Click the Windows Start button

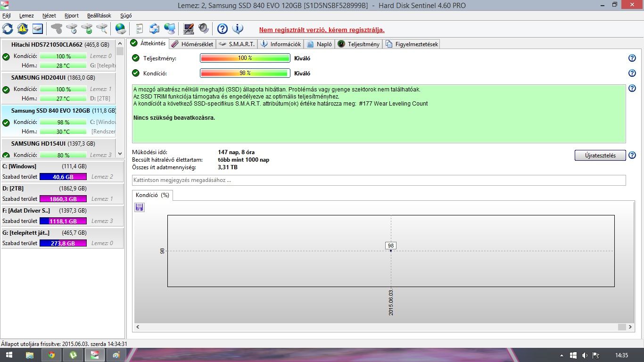9,355
